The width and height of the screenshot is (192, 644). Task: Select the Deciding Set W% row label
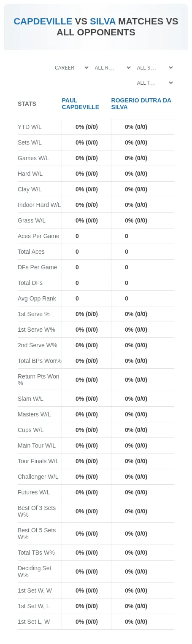click(35, 572)
